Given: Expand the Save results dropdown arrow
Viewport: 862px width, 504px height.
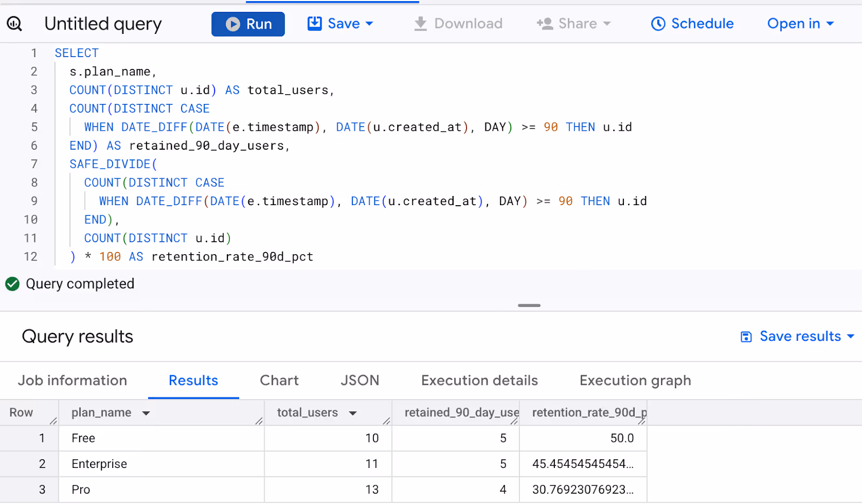Looking at the screenshot, I should coord(851,336).
